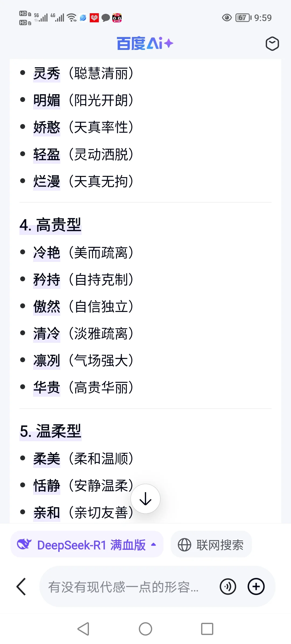Select the heading 4. 高贵型
The height and width of the screenshot is (644, 291).
point(50,225)
